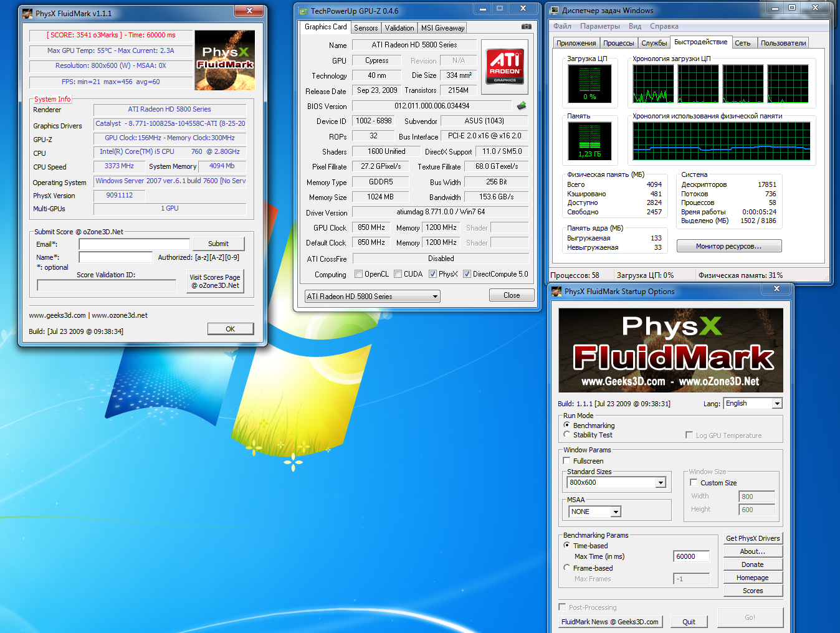The image size is (840, 633).
Task: Switch to GPU-Z Sensors tab
Action: pos(366,28)
